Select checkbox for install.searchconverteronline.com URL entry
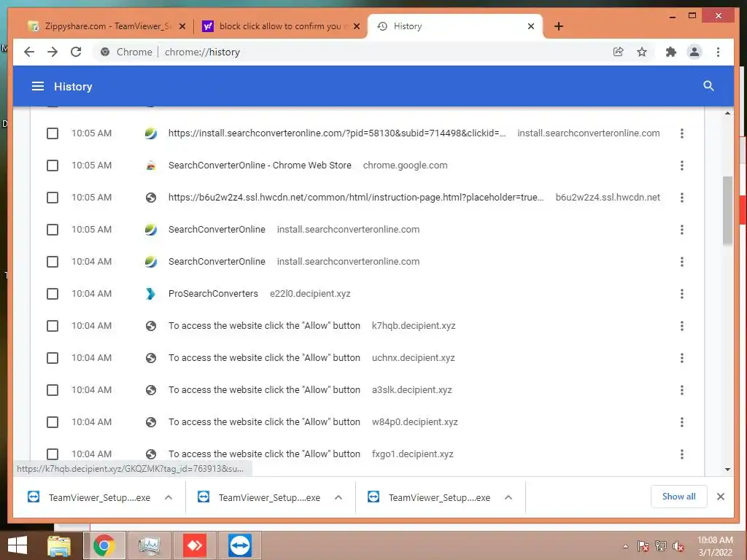 click(53, 133)
